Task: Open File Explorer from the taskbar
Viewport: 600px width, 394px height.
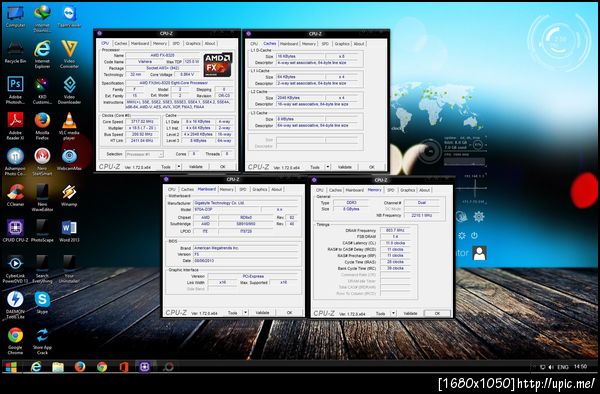Action: click(x=58, y=367)
